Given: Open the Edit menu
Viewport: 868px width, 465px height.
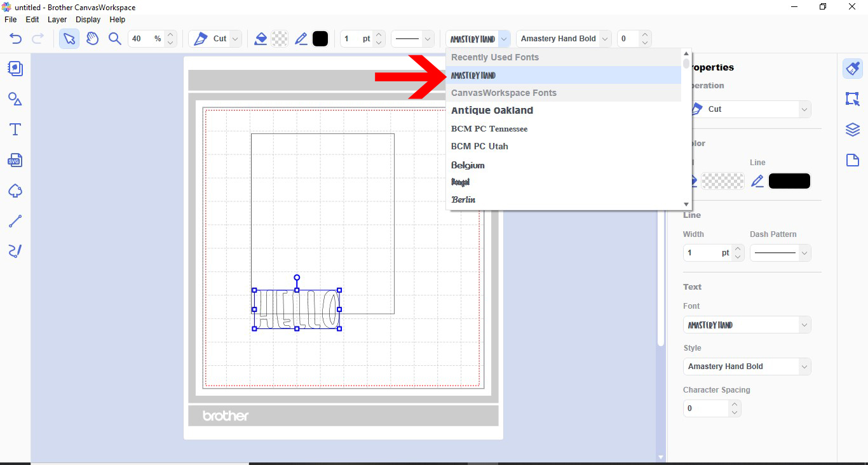Looking at the screenshot, I should click(32, 20).
